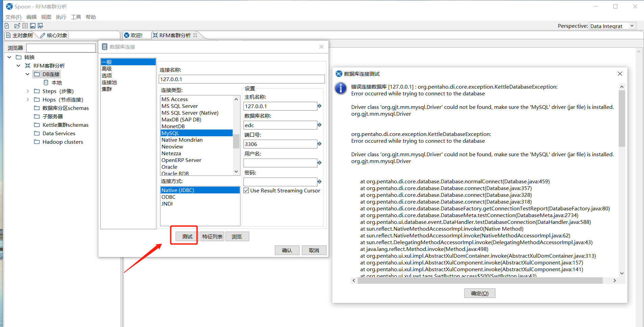This screenshot has height=327, width=644.
Task: Switch to the 欢迎! tab
Action: click(133, 35)
